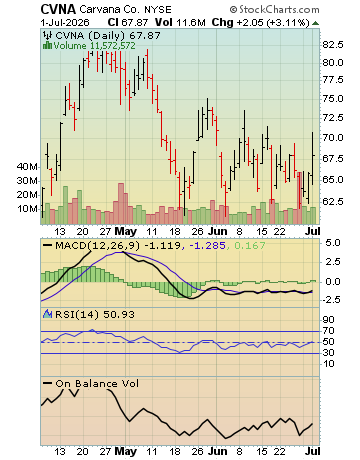Click the 77.5 price axis label
The width and height of the screenshot is (360, 460).
pos(333,80)
